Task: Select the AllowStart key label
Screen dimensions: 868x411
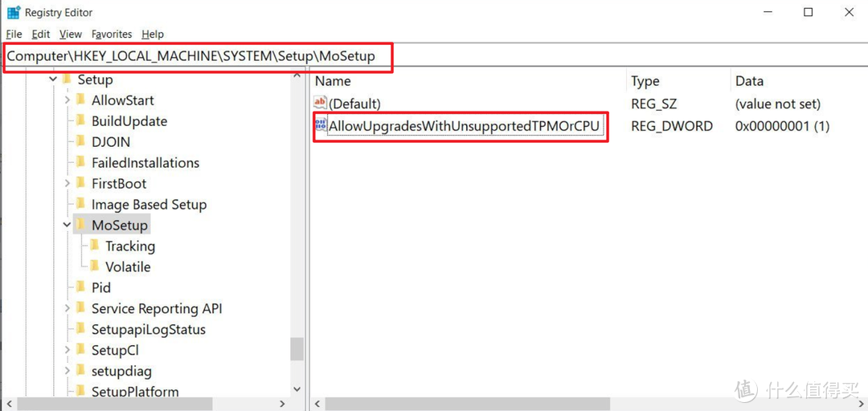Action: (123, 100)
